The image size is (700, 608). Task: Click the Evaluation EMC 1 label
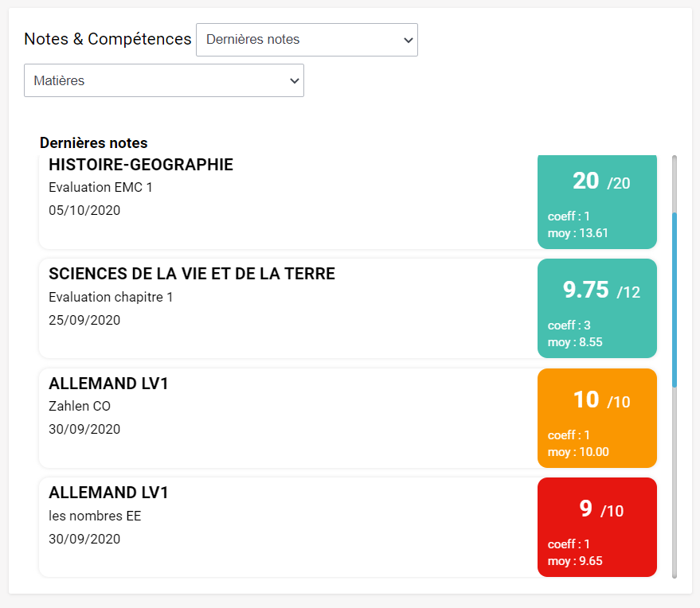[100, 188]
